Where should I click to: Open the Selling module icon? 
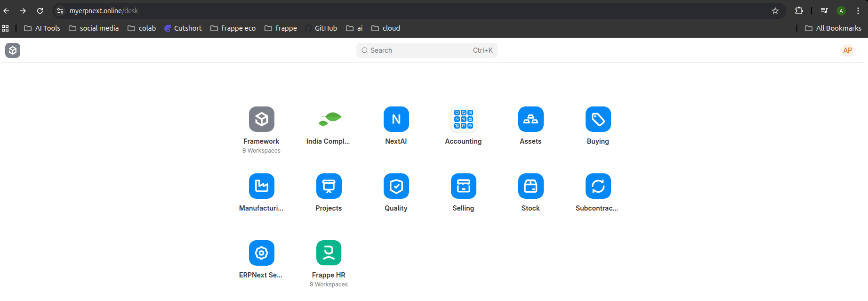pyautogui.click(x=463, y=186)
